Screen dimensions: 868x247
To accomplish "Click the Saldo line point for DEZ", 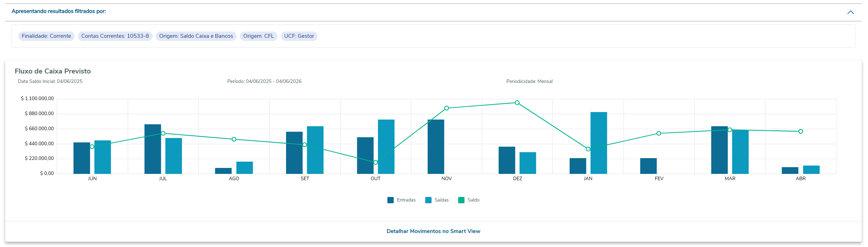I will click(x=517, y=103).
